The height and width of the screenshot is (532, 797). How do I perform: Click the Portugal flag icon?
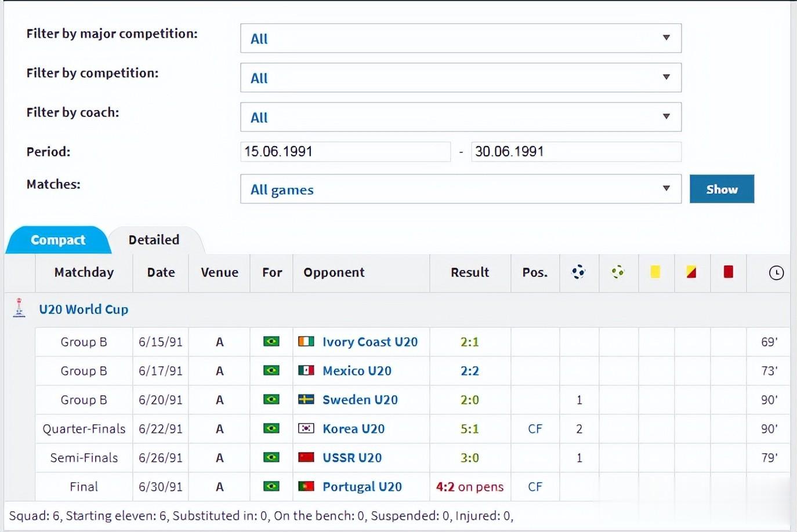306,486
